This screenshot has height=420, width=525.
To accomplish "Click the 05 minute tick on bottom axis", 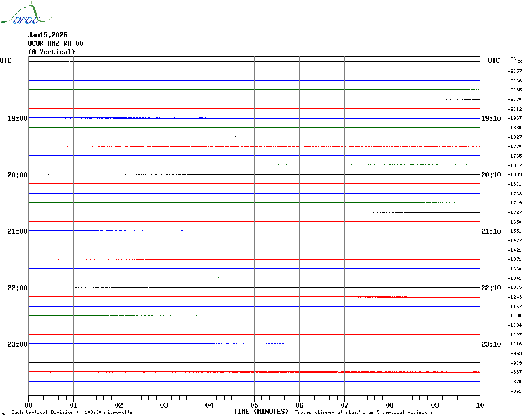I will coord(254,405).
